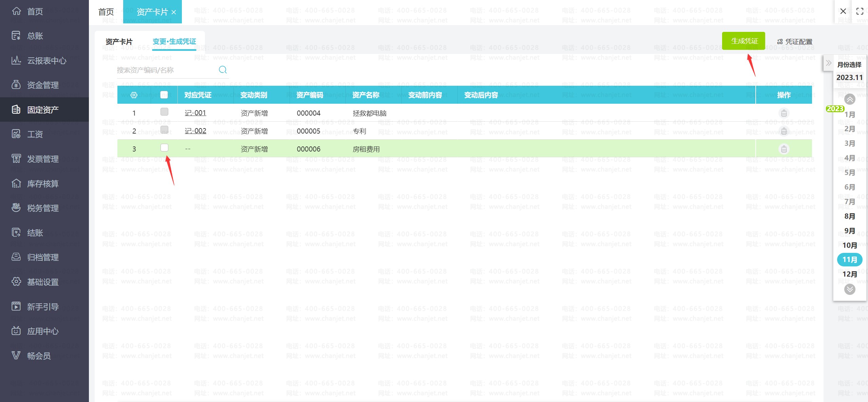The height and width of the screenshot is (402, 868).
Task: Open the 发票管理 sidebar item
Action: coord(43,159)
